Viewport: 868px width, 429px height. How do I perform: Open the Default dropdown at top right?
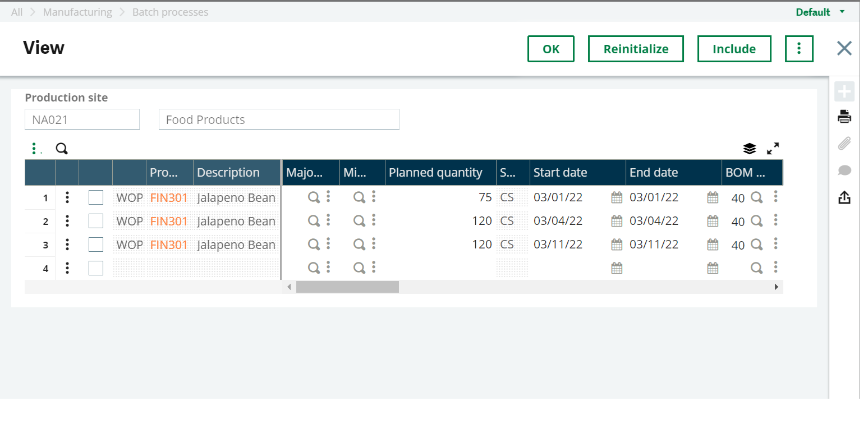pos(820,12)
